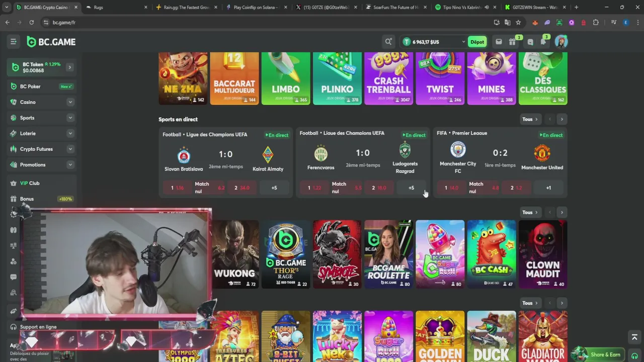This screenshot has height=362, width=644.
Task: Open the BC.GAME Thor's Rage tile
Action: [286, 254]
